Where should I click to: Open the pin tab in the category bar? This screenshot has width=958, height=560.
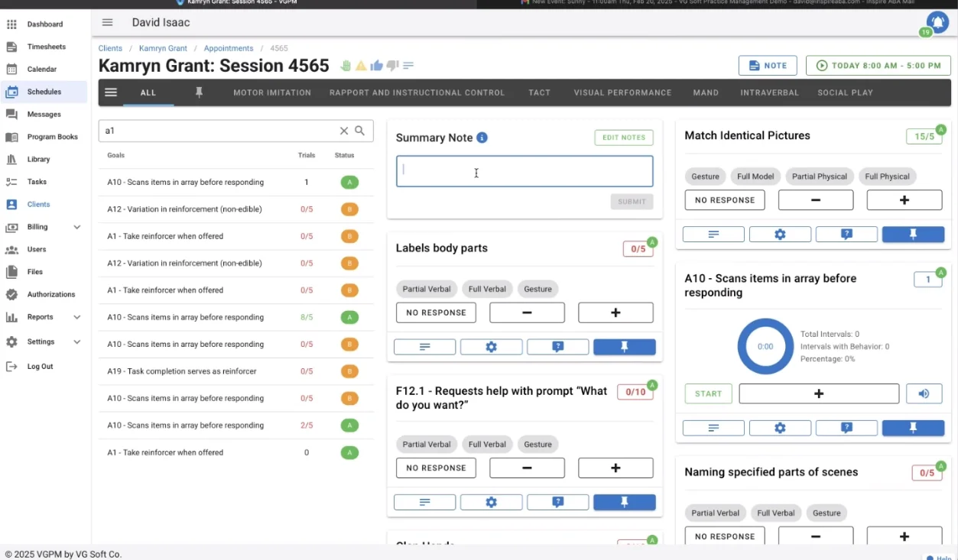pyautogui.click(x=199, y=92)
